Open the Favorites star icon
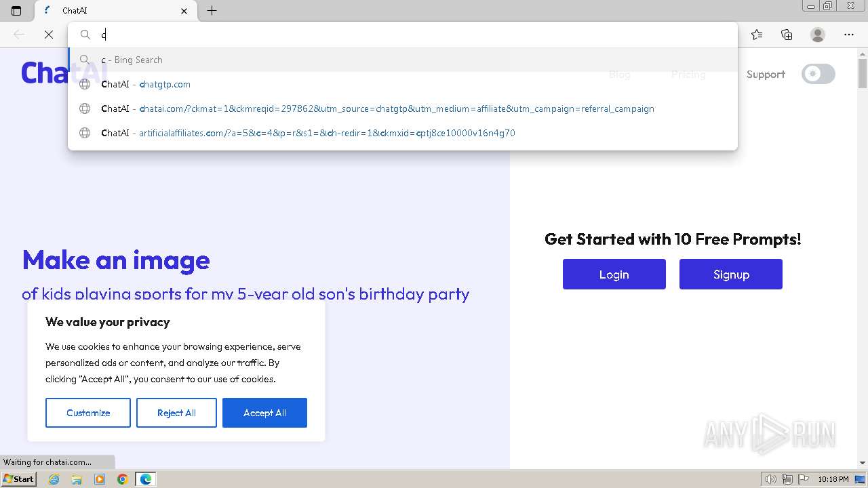The image size is (868, 488). point(757,35)
